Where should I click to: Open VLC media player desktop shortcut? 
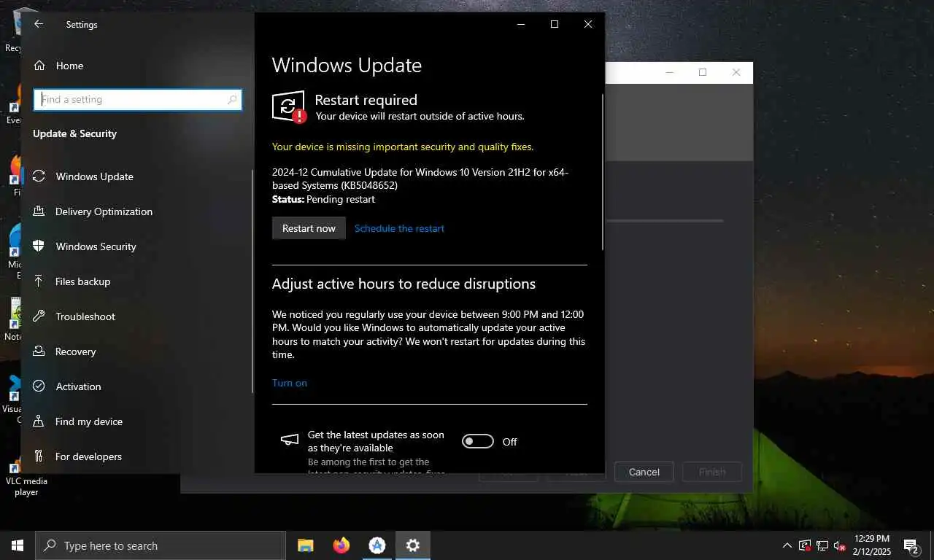(x=26, y=478)
